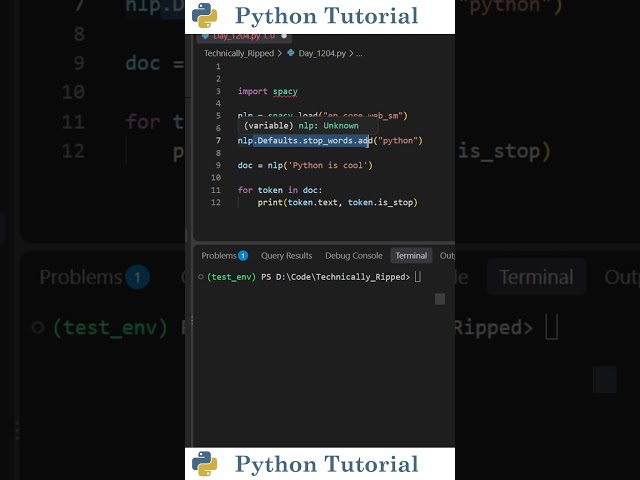Click the highlighted nlp.Defaults.stop_words.add text
Screen dimensions: 640x480
pos(305,140)
